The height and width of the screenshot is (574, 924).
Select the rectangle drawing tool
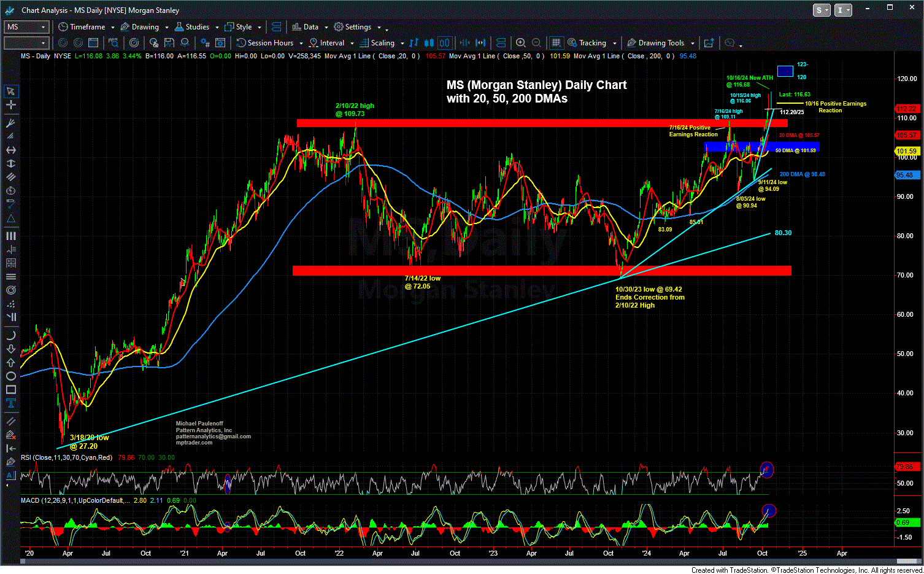pos(10,389)
